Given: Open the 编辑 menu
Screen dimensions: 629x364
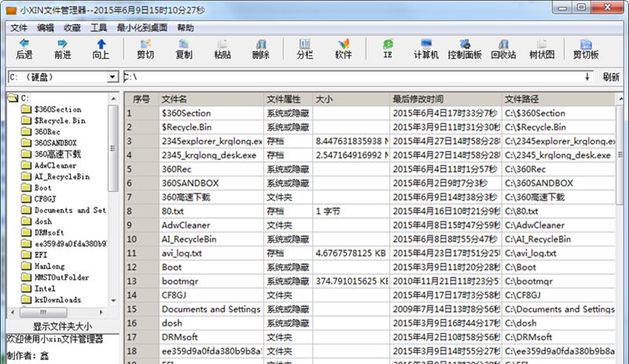Looking at the screenshot, I should 46,28.
